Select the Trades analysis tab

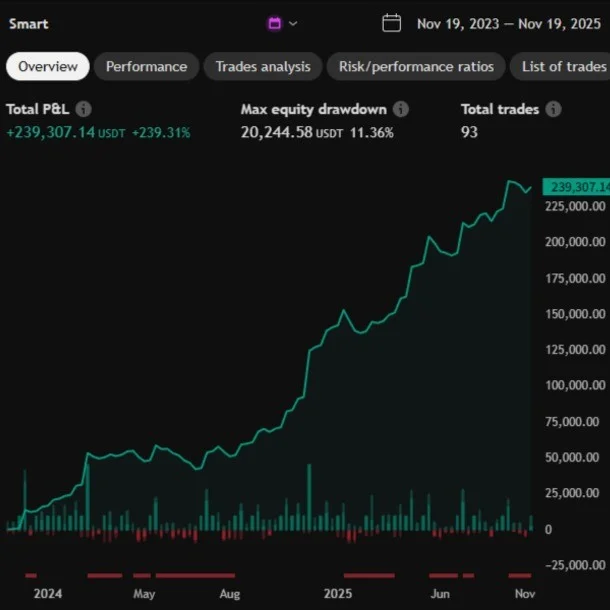click(263, 67)
